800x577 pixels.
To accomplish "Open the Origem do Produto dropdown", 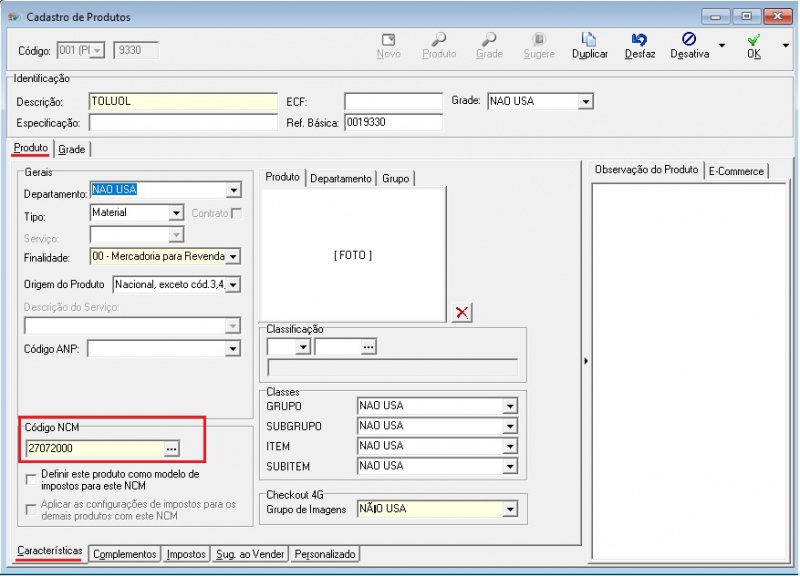I will click(x=233, y=285).
